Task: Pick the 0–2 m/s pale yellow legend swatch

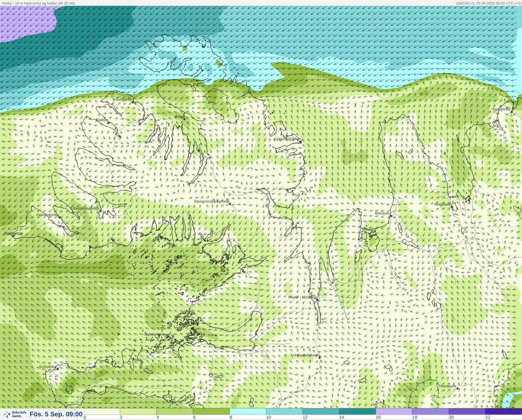Action: click(x=102, y=411)
